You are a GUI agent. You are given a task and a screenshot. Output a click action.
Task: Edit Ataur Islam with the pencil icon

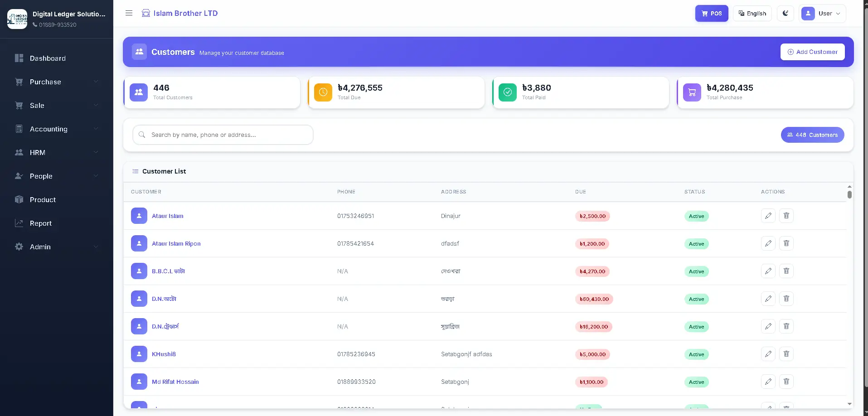tap(768, 216)
